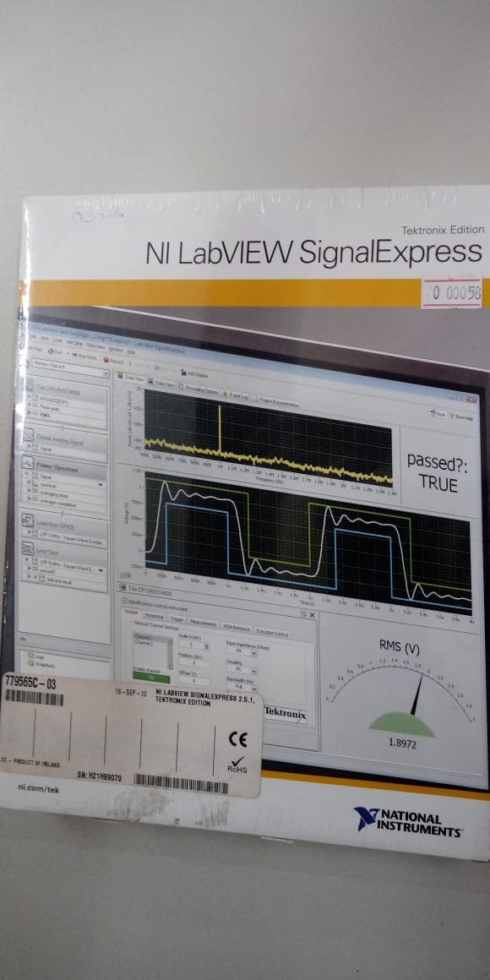This screenshot has width=490, height=980.
Task: Click the square wave limit test graph
Action: pos(308,543)
